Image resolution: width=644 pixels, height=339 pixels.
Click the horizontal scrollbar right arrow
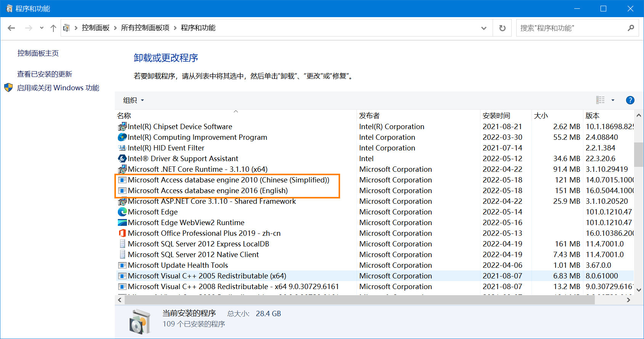628,300
